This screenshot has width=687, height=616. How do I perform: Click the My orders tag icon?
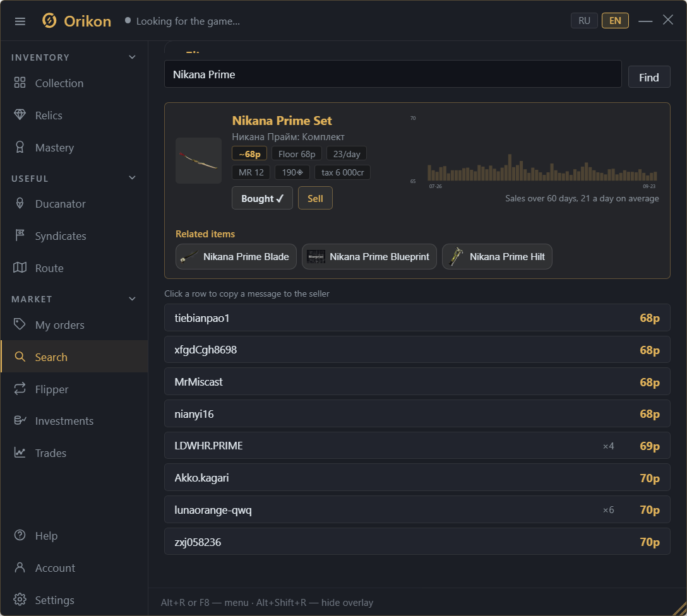click(20, 324)
